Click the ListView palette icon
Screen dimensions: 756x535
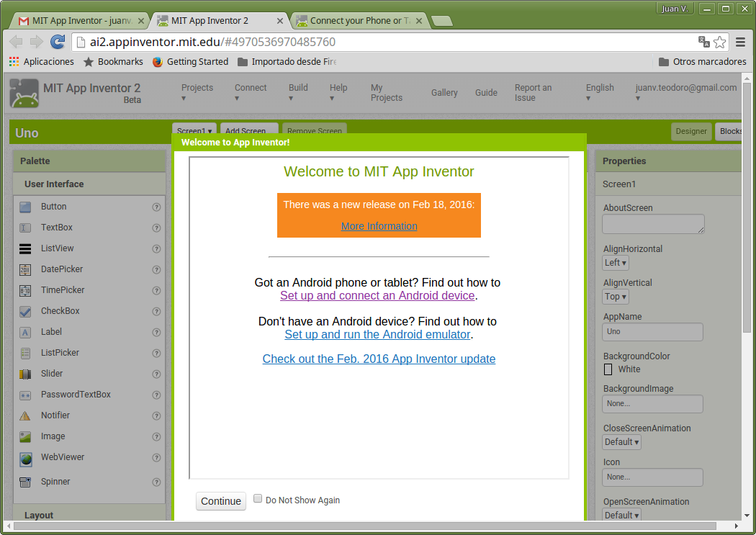click(x=25, y=248)
